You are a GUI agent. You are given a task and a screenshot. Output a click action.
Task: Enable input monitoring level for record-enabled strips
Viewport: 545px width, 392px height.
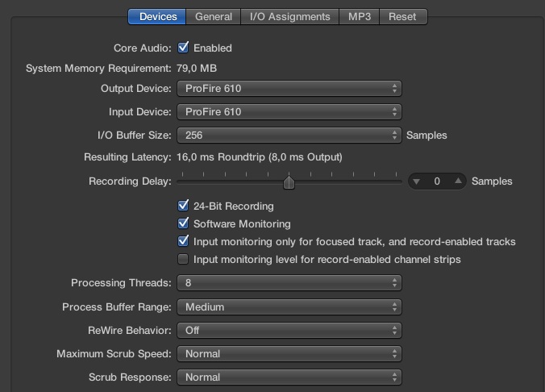pyautogui.click(x=183, y=259)
